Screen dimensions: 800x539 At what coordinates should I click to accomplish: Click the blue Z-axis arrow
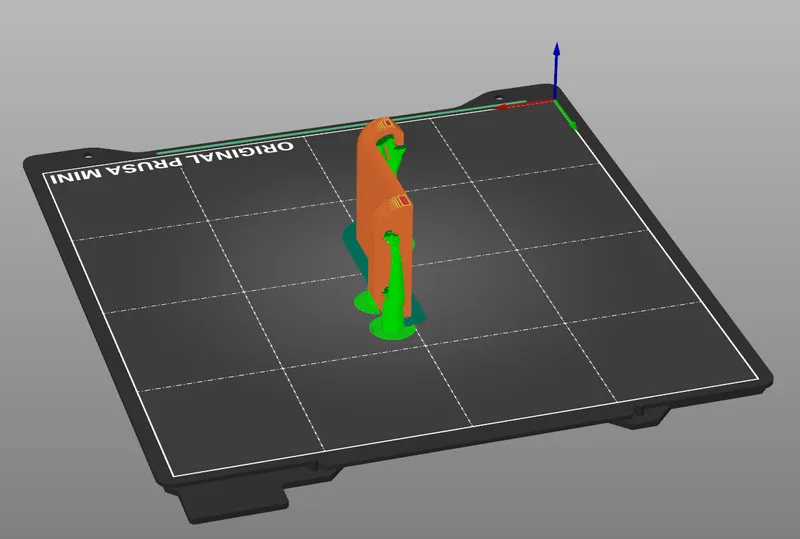[x=556, y=70]
